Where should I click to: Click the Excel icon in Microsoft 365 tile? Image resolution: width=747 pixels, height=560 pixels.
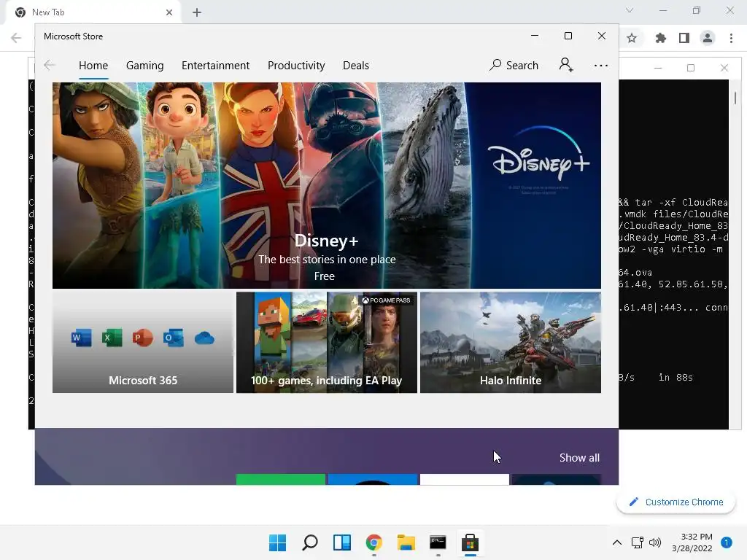(x=112, y=338)
